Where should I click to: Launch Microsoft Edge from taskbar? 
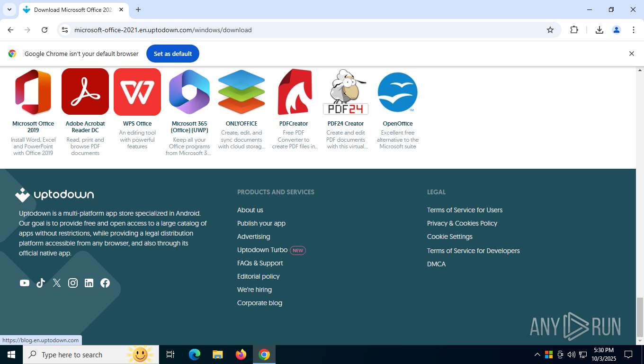coord(195,355)
